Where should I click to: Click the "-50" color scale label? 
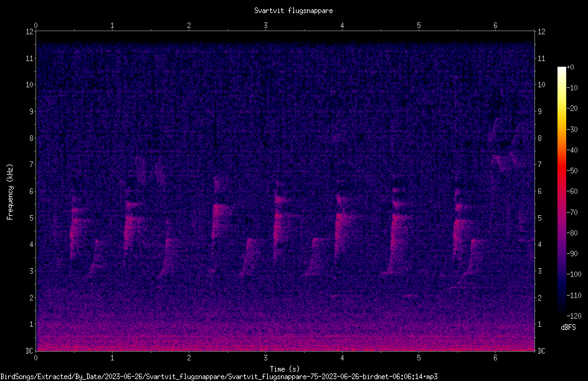coord(572,171)
